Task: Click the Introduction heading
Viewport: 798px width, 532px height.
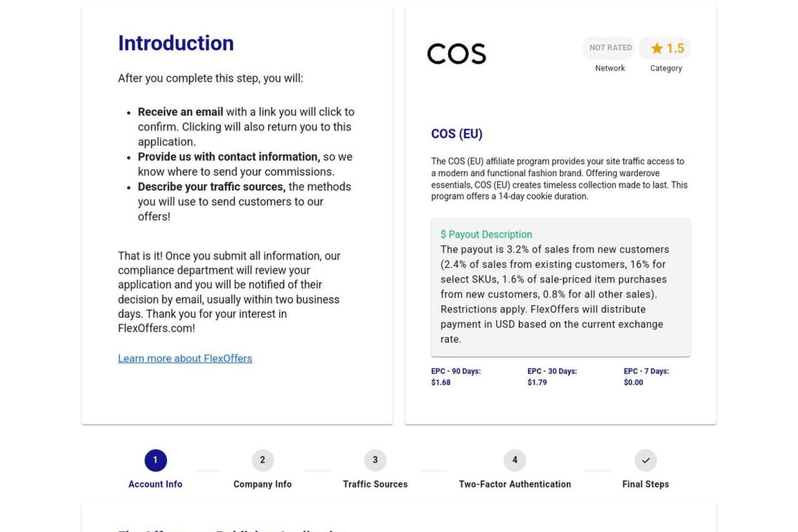Action: point(176,43)
